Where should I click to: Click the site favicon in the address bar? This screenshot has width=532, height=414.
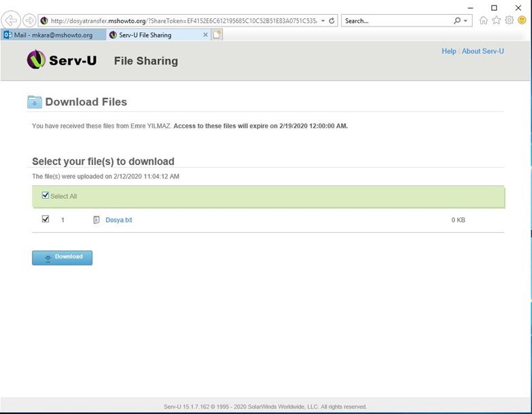click(44, 20)
